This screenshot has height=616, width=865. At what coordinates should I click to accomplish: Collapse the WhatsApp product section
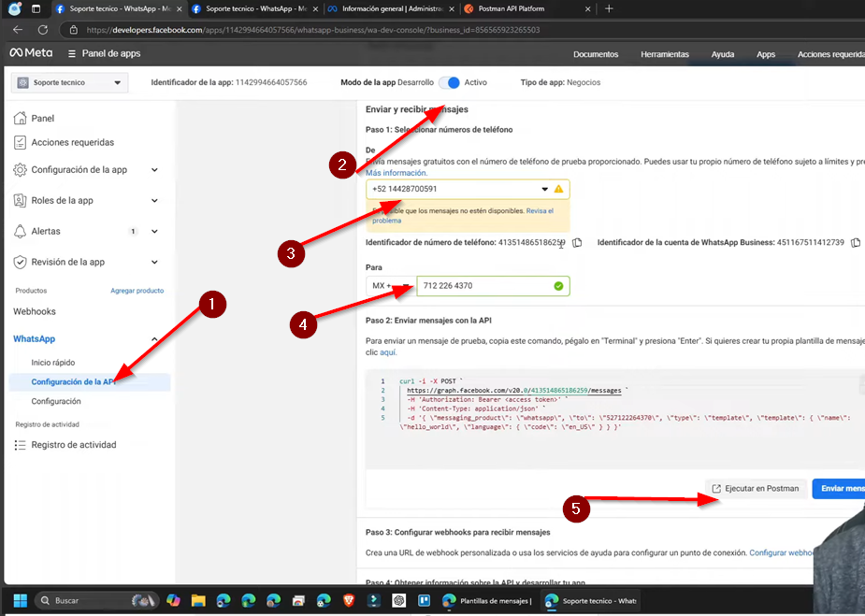click(x=154, y=339)
